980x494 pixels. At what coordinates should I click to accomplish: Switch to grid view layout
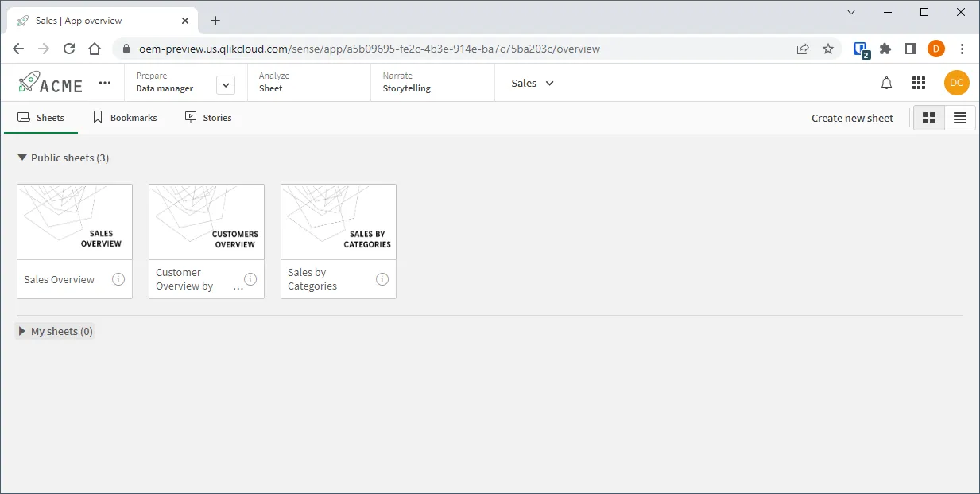(928, 117)
